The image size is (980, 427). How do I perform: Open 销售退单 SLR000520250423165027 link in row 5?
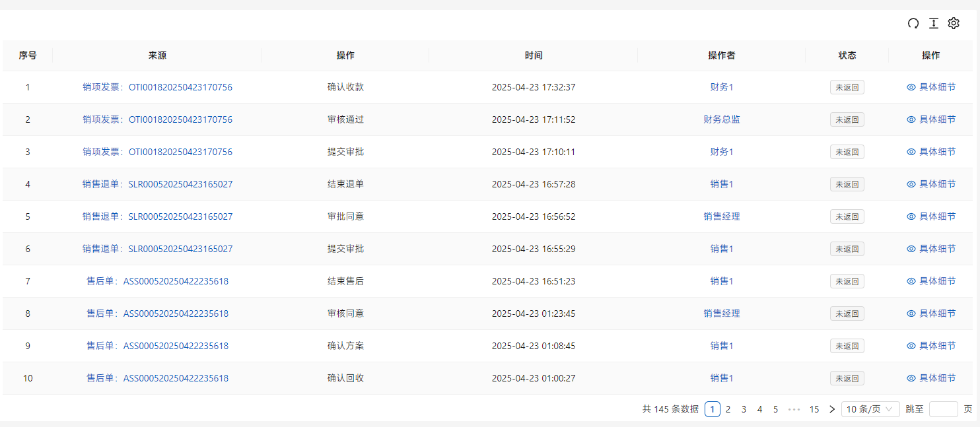157,216
